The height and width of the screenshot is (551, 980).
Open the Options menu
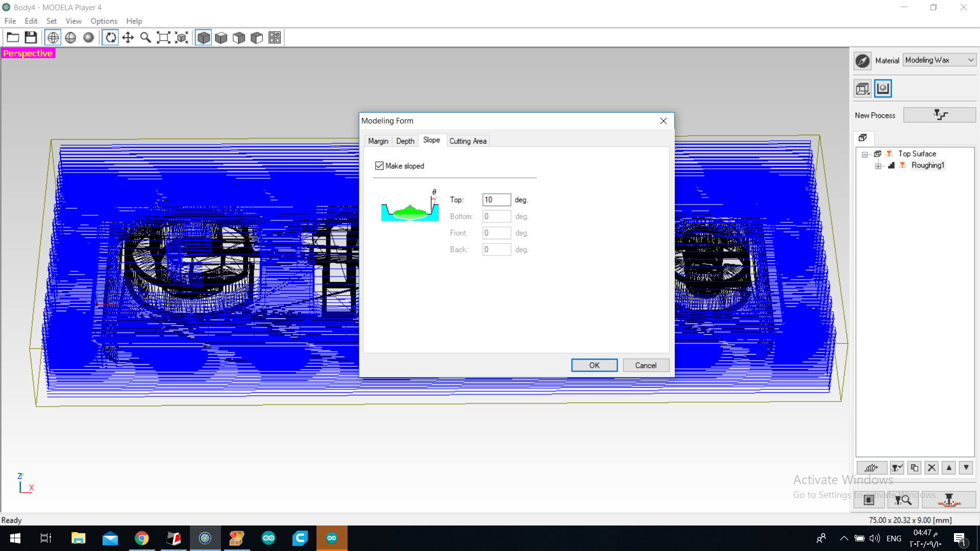(x=104, y=21)
